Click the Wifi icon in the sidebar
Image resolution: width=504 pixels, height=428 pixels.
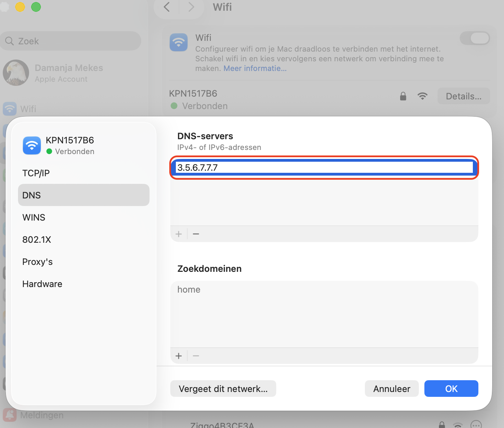click(9, 109)
